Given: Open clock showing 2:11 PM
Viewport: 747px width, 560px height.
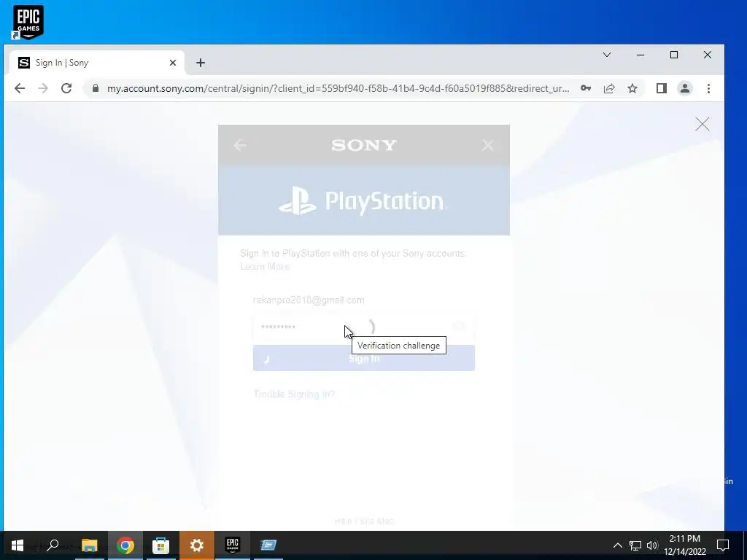Looking at the screenshot, I should tap(684, 545).
